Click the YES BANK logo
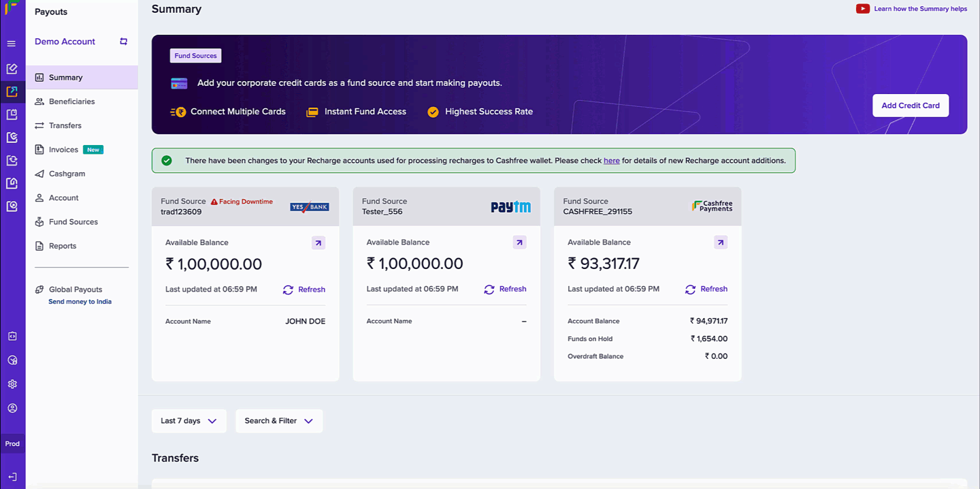Image resolution: width=980 pixels, height=489 pixels. 310,206
